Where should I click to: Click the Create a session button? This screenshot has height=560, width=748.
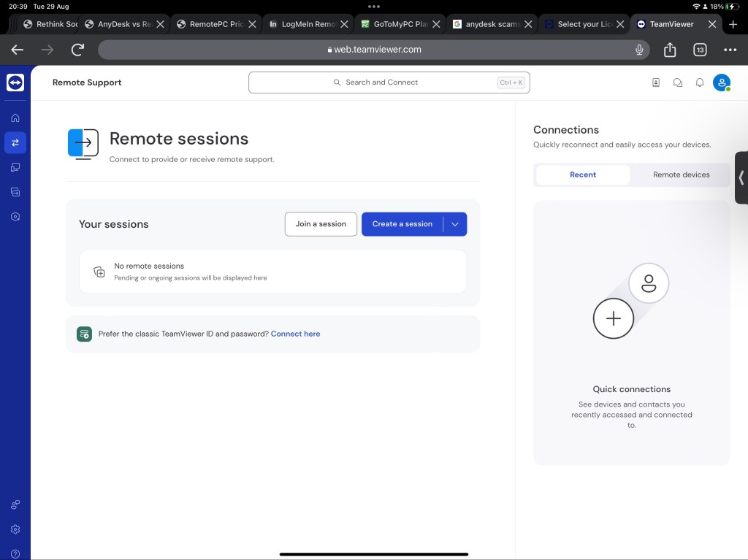(402, 224)
